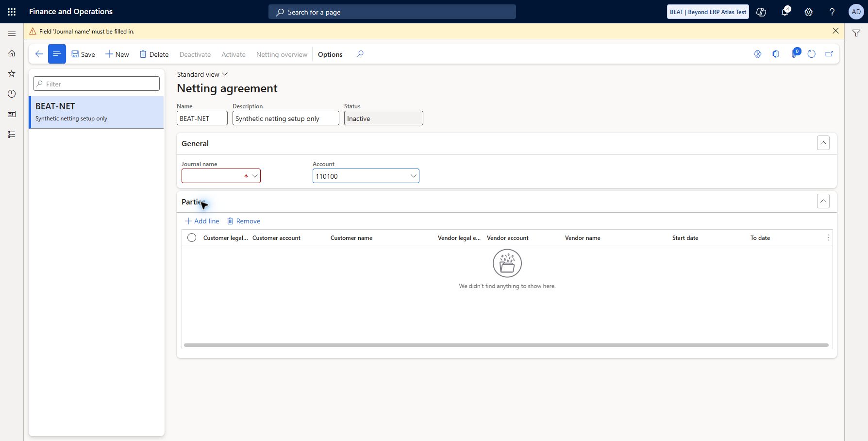The height and width of the screenshot is (441, 868).
Task: Open the Power Apps diamond icon
Action: (757, 54)
